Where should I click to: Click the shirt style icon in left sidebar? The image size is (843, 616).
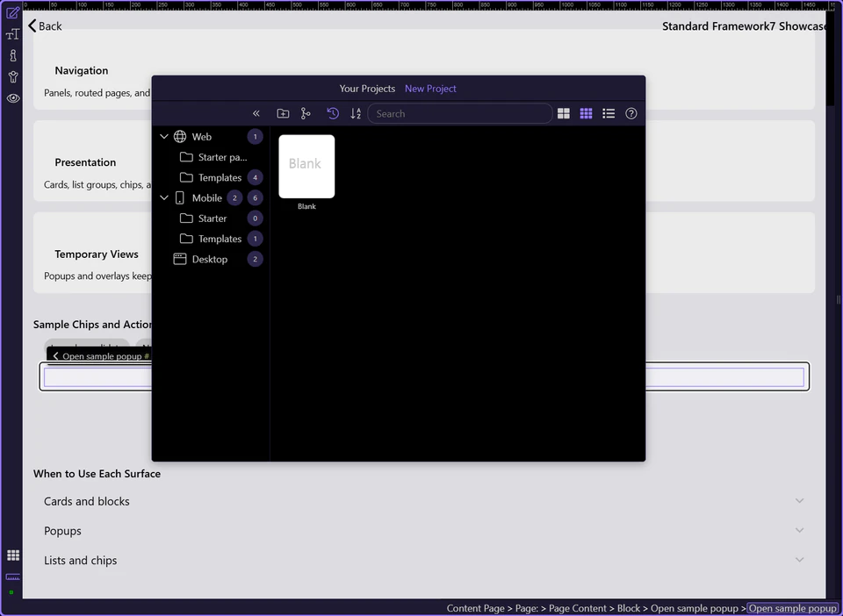13,77
